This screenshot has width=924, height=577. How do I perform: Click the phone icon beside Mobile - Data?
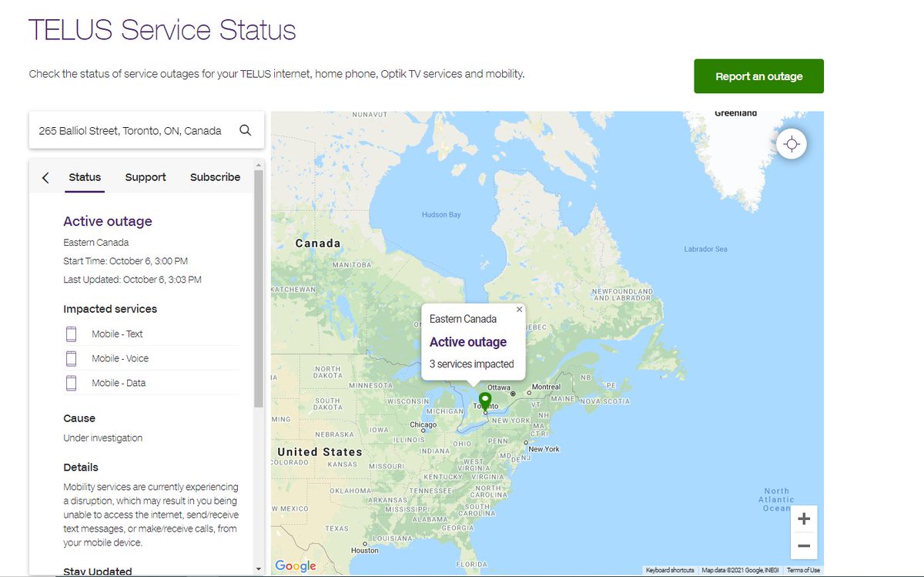(72, 383)
